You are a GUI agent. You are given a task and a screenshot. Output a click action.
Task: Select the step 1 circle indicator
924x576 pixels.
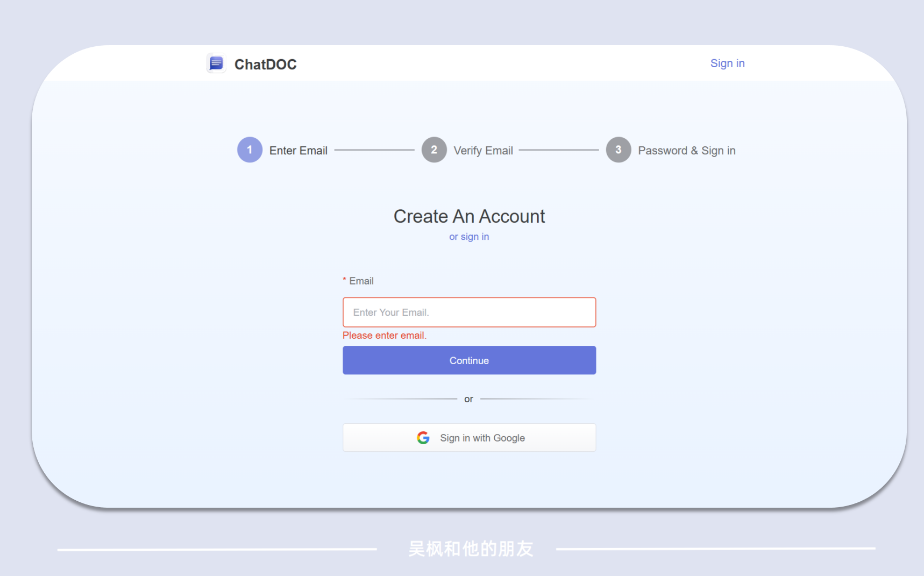[250, 150]
